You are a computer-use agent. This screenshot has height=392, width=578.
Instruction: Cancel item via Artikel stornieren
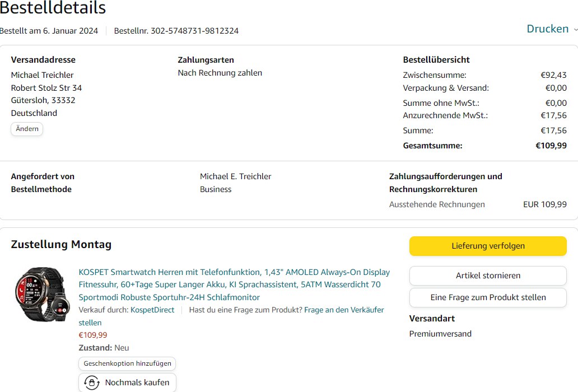tap(488, 276)
